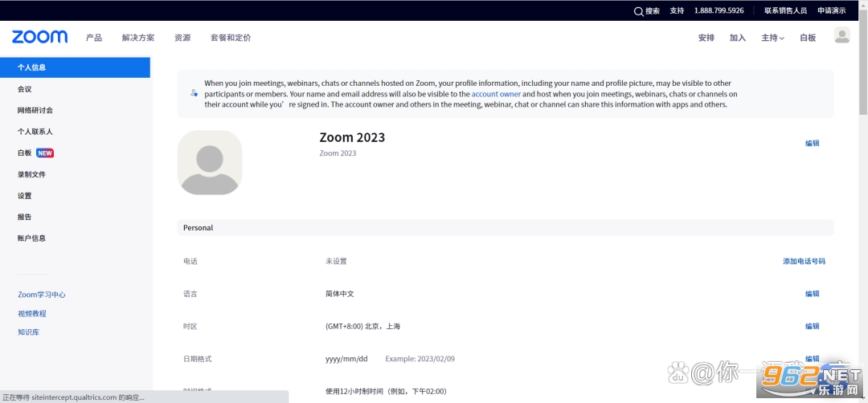Open Zoom学习中心 link

coord(42,295)
